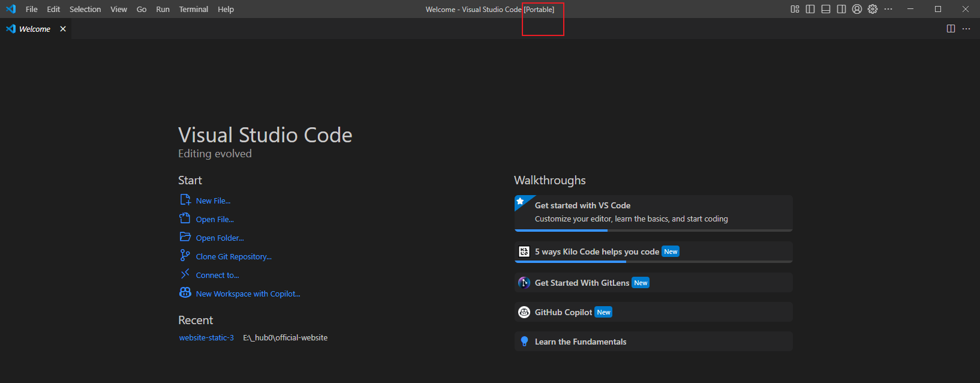Screen dimensions: 980x383
Task: Click the Copilot workspace icon
Action: pyautogui.click(x=185, y=293)
